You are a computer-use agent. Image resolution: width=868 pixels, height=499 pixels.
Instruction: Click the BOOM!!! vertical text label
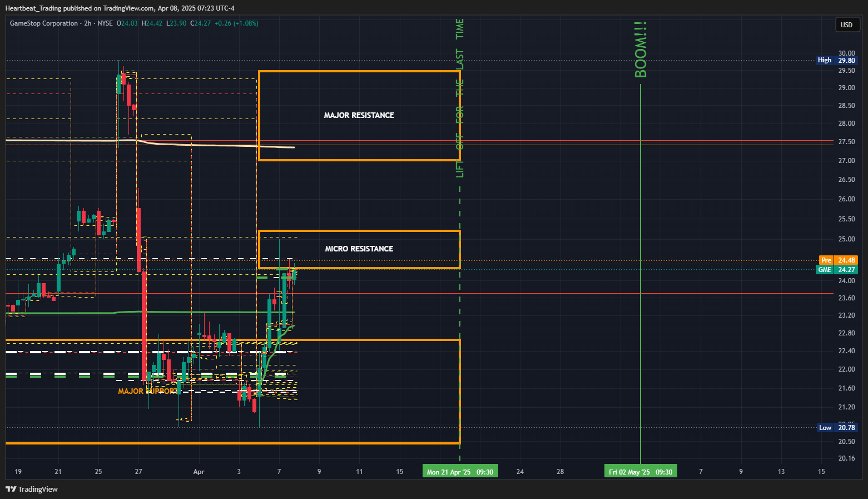coord(641,50)
